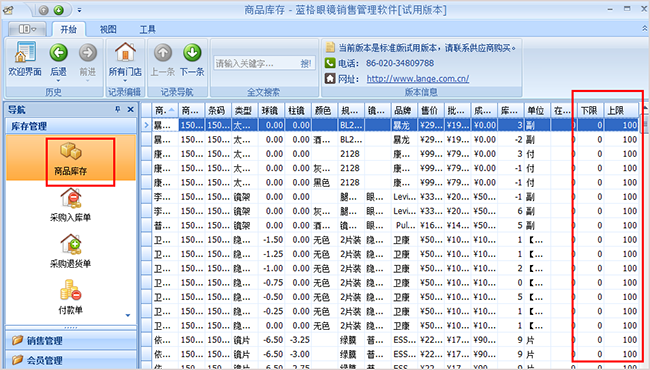Viewport: 650px width, 370px height.
Task: Sort the table by 售价 column header
Action: coord(430,110)
